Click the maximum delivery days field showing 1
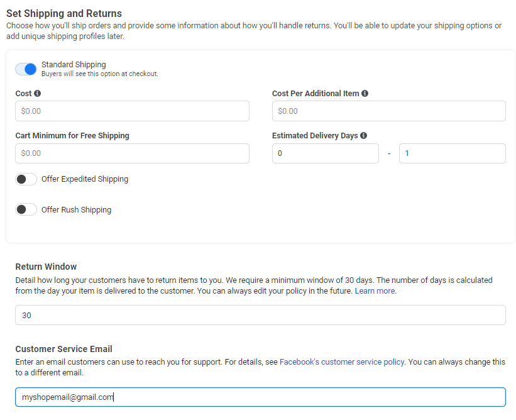This screenshot has width=516, height=420. (452, 153)
